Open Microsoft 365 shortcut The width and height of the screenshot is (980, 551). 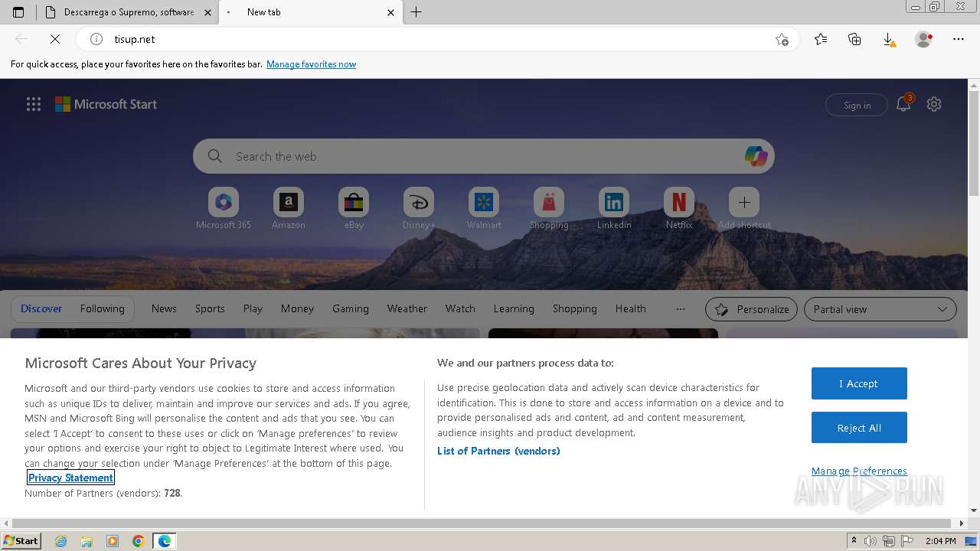coord(224,208)
